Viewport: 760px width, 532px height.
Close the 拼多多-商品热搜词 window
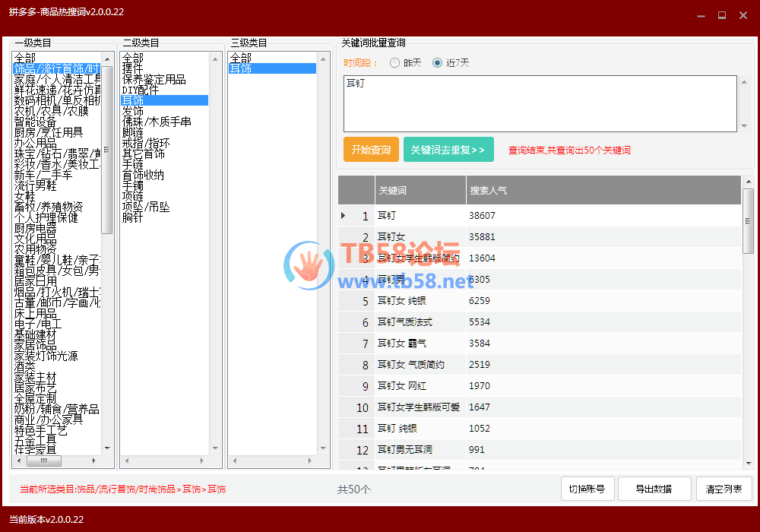(743, 15)
